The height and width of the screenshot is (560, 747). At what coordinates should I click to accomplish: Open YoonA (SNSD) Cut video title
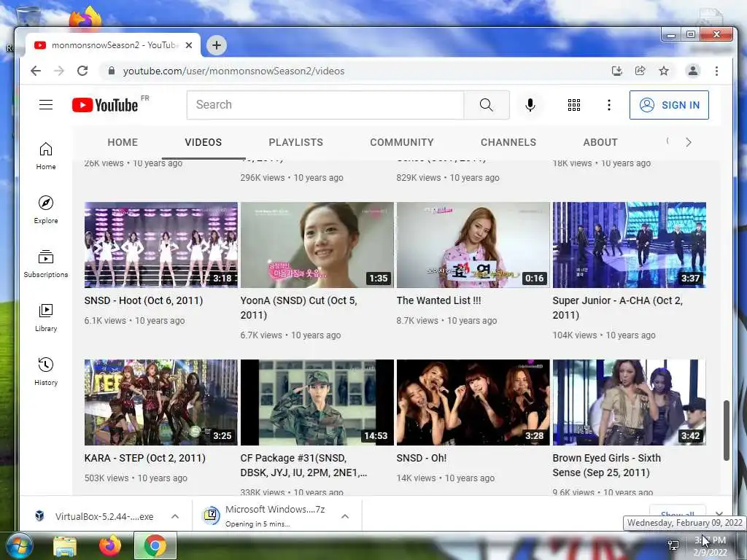[x=298, y=308]
